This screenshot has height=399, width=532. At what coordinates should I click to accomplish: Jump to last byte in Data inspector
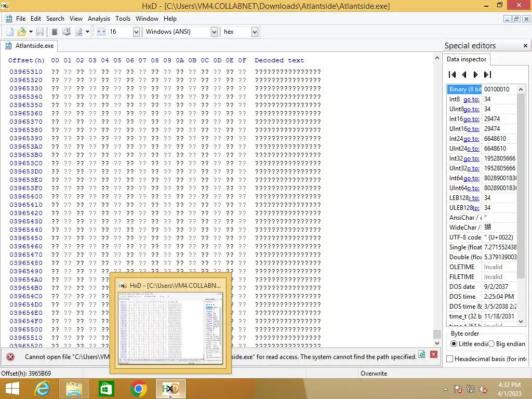click(487, 74)
